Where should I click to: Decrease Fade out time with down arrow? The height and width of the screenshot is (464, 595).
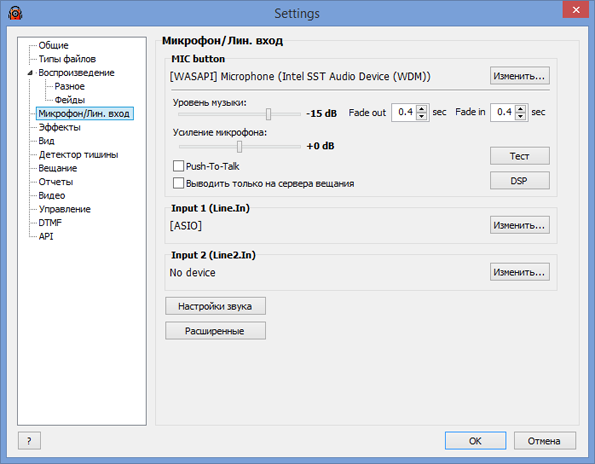tap(422, 116)
